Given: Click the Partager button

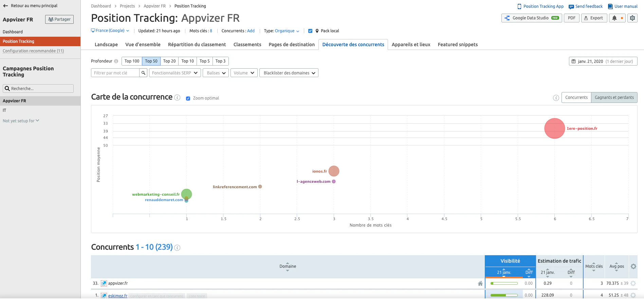Looking at the screenshot, I should click(59, 19).
